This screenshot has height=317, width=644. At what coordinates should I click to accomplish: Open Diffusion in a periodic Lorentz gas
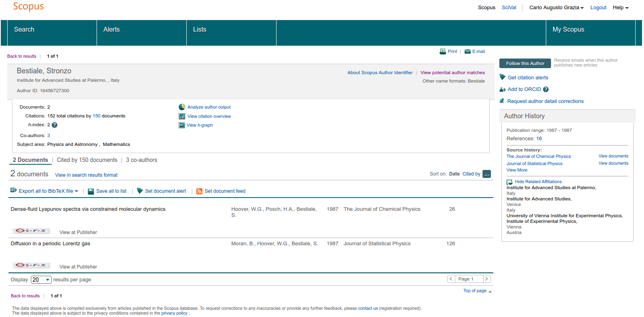50,244
